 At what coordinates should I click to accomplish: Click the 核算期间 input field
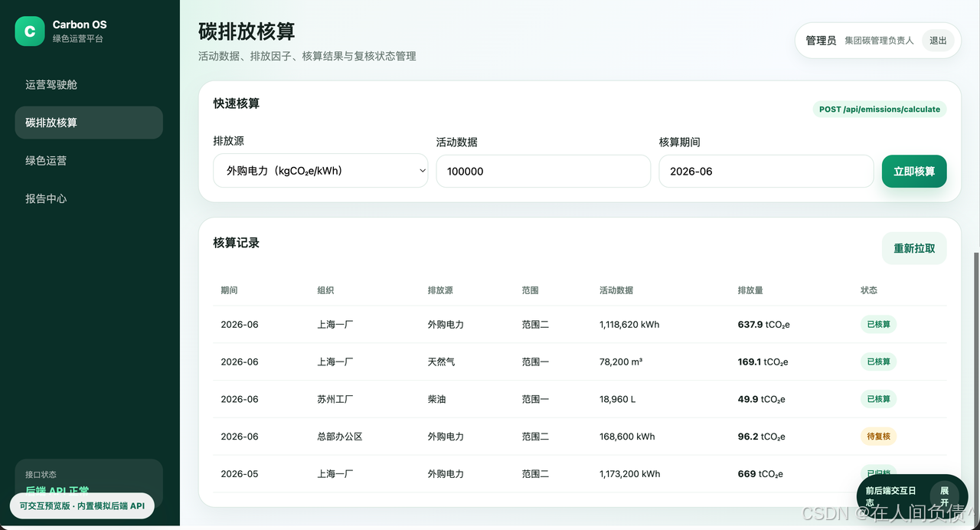(766, 171)
